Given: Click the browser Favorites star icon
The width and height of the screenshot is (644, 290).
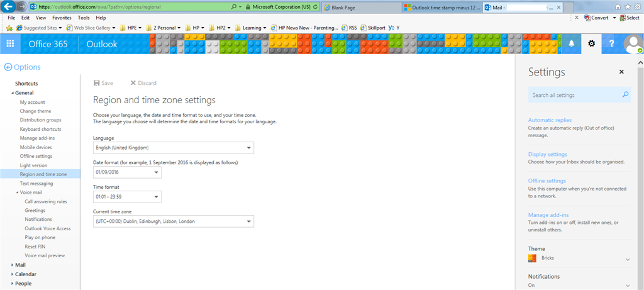Looking at the screenshot, I should 627,7.
